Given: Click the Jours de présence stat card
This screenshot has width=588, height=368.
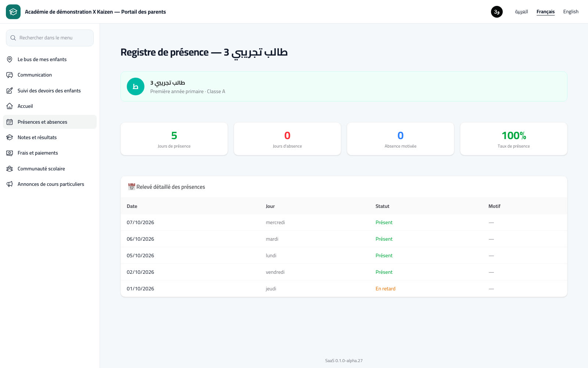Looking at the screenshot, I should 174,139.
